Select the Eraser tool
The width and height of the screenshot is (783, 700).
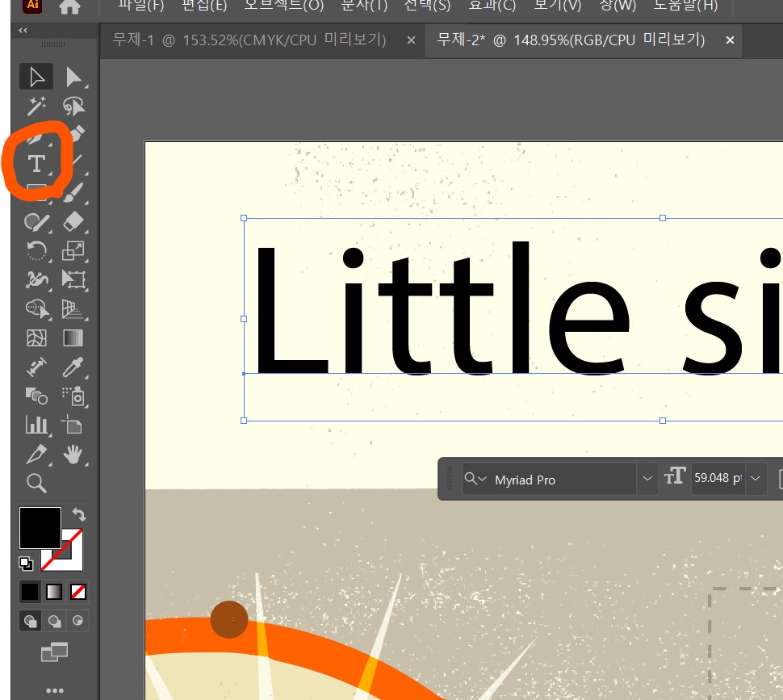pyautogui.click(x=74, y=222)
